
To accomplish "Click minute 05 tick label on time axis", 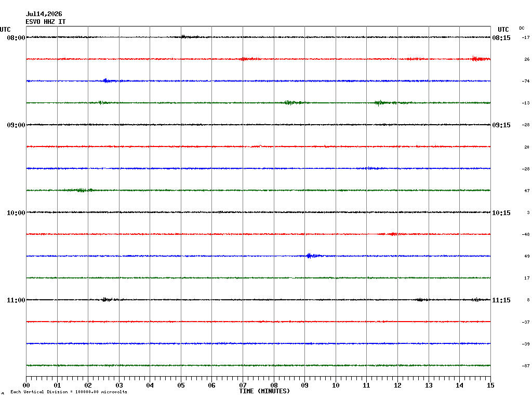I will click(181, 385).
